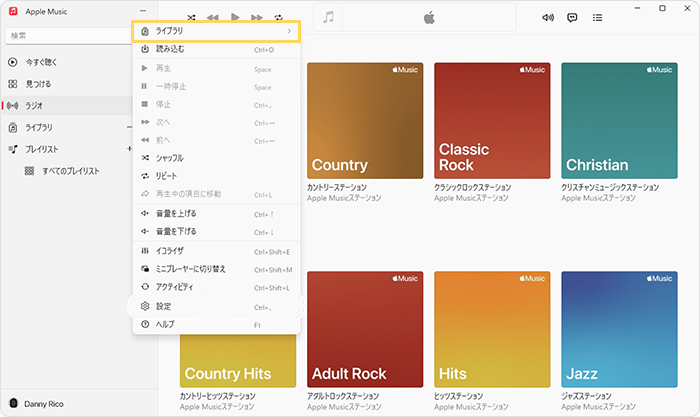Open 設定 from the menu

216,307
